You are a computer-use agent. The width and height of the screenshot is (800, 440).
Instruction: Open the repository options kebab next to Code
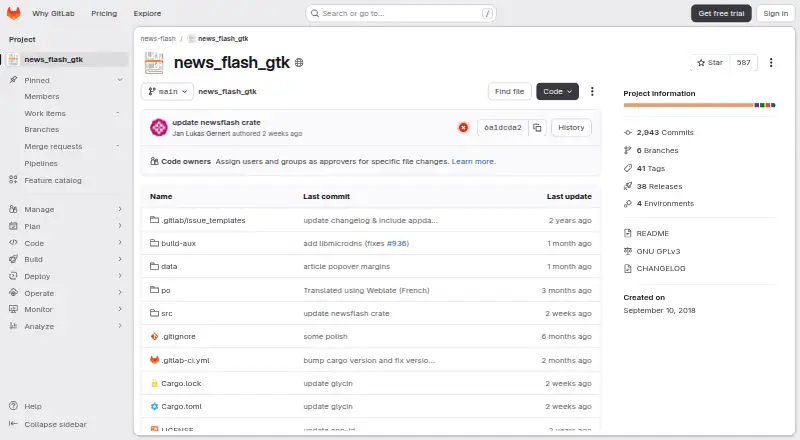(x=592, y=91)
